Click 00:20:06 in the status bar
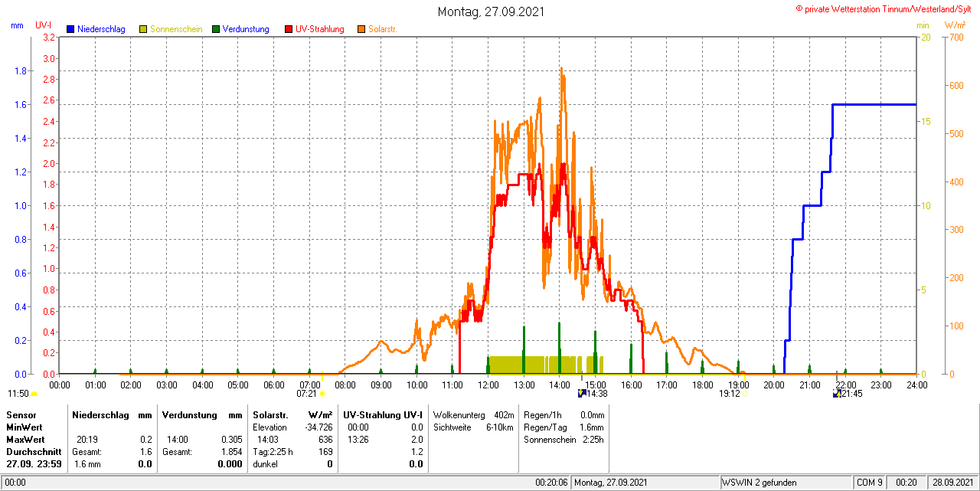The image size is (980, 491). tap(552, 483)
